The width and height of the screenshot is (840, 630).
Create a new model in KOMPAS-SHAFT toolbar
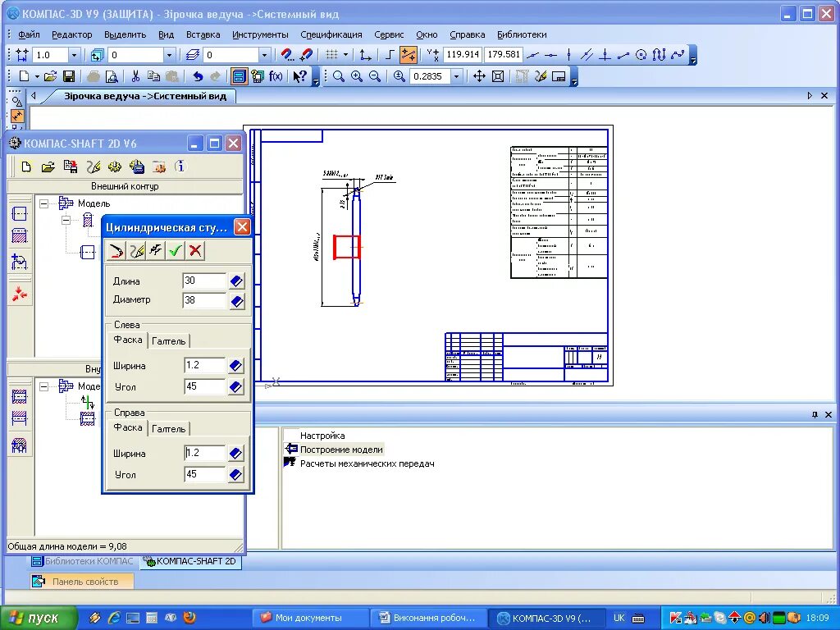coord(25,167)
